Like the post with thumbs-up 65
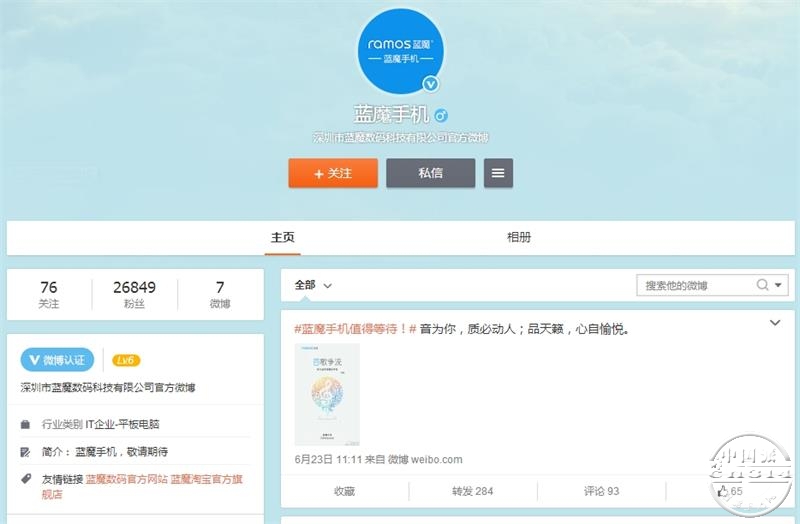800x524 pixels. point(730,491)
